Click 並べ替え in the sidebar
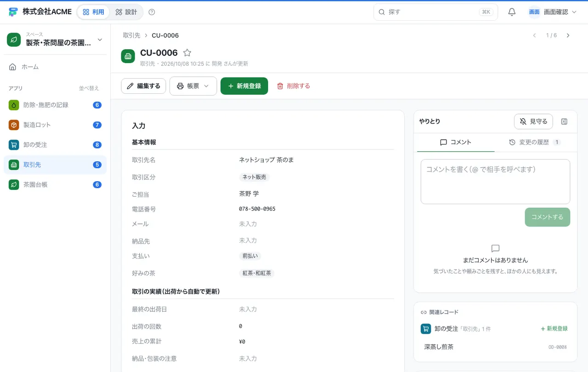The height and width of the screenshot is (372, 588). 89,88
